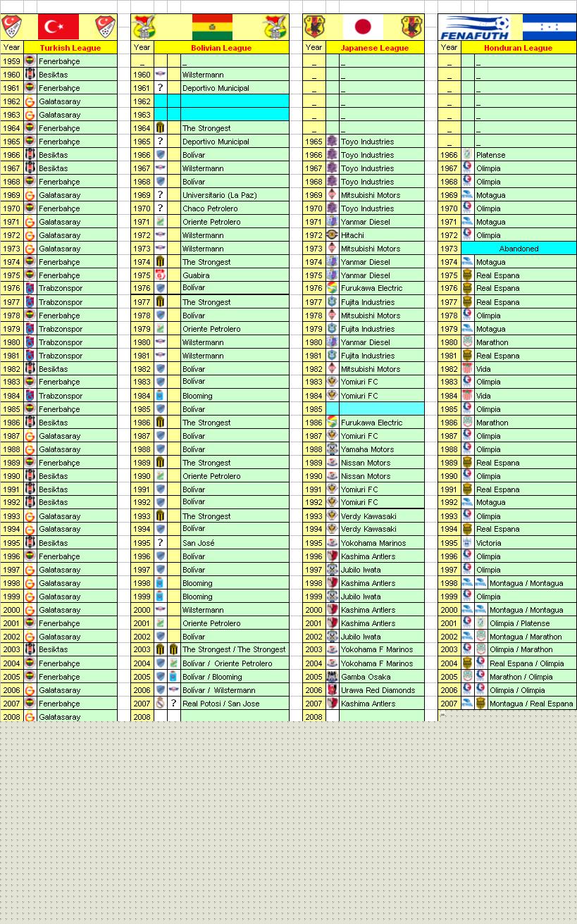The width and height of the screenshot is (577, 924).
Task: Click the Guabira crest in the 1975 row
Action: (x=161, y=275)
